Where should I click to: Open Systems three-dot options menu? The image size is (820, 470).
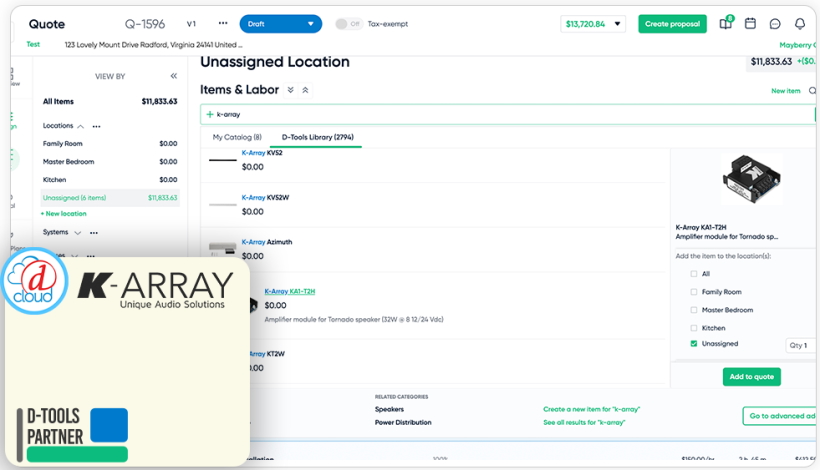(x=94, y=233)
